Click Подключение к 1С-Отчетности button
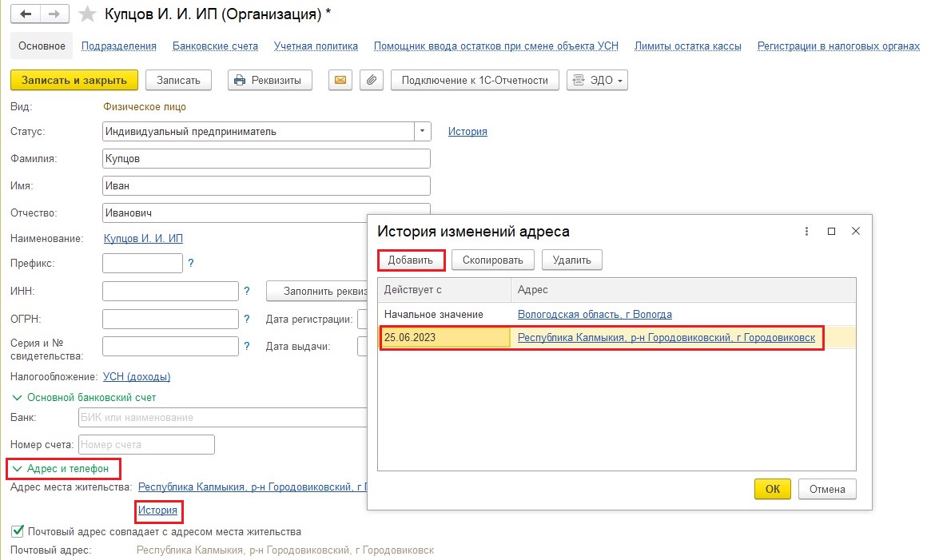This screenshot has height=560, width=927. click(x=475, y=81)
